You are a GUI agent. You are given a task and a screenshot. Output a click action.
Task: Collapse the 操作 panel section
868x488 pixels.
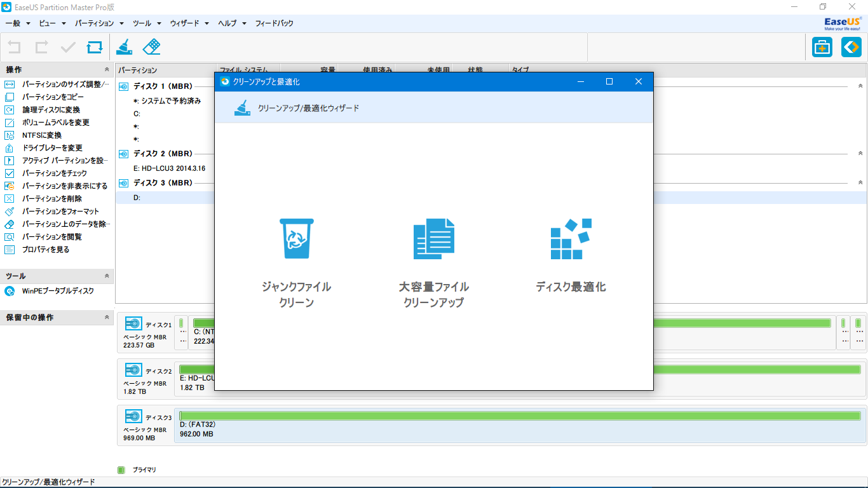click(107, 70)
